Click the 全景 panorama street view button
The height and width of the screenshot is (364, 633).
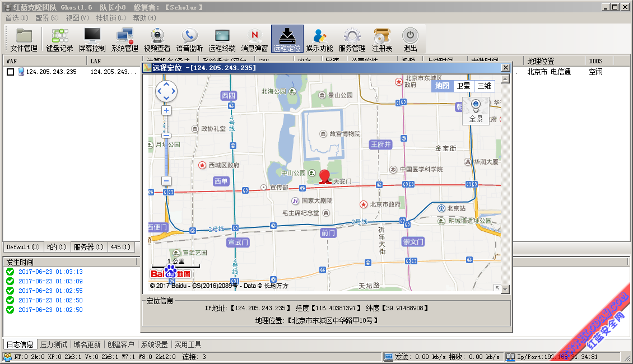(x=476, y=111)
